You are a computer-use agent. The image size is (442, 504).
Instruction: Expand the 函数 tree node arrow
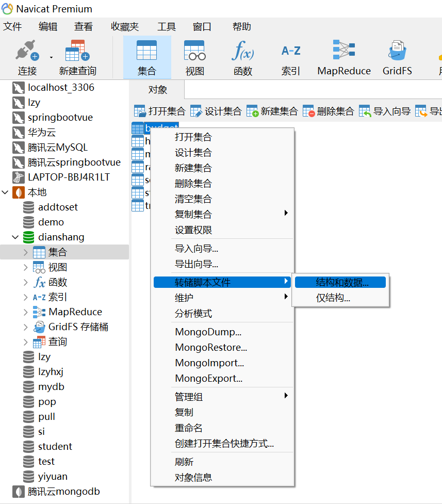(x=26, y=282)
